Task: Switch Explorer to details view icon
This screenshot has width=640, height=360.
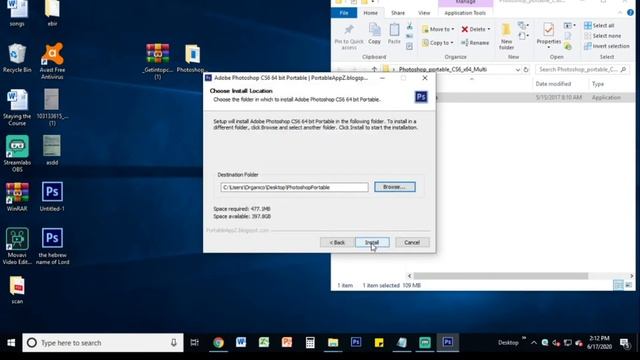Action: click(x=618, y=285)
